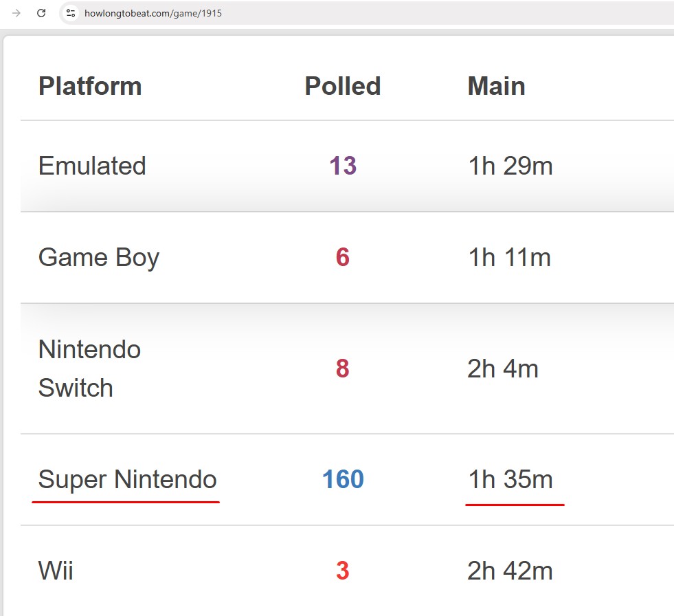Image resolution: width=674 pixels, height=616 pixels.
Task: Click the Wii polled count 3
Action: [x=343, y=571]
